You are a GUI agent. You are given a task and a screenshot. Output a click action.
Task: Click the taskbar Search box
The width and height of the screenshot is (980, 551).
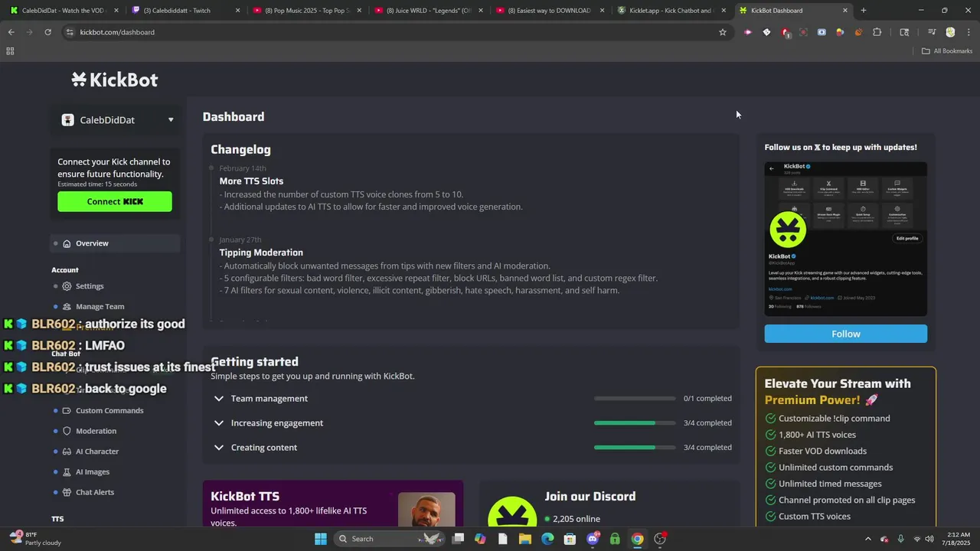(390, 539)
